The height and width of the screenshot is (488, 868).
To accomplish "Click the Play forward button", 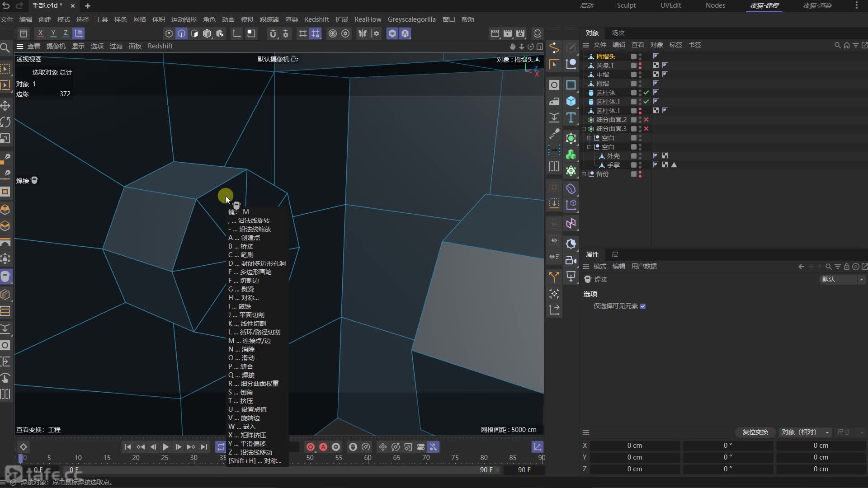I will [166, 447].
